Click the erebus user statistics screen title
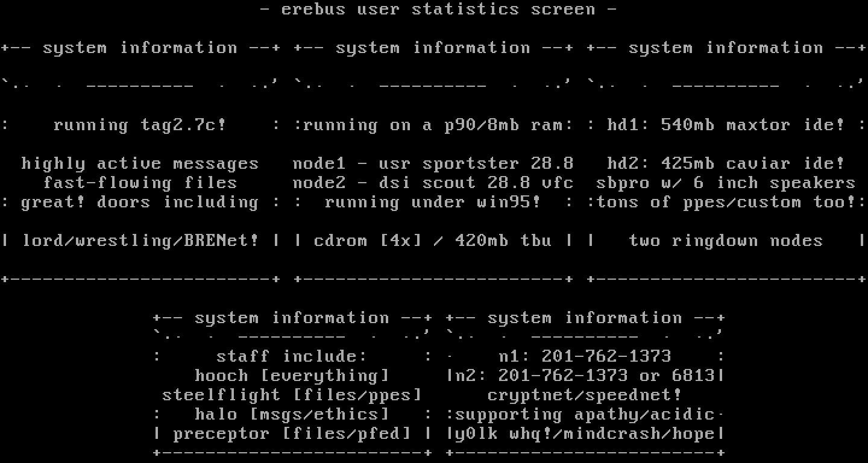 [x=438, y=10]
